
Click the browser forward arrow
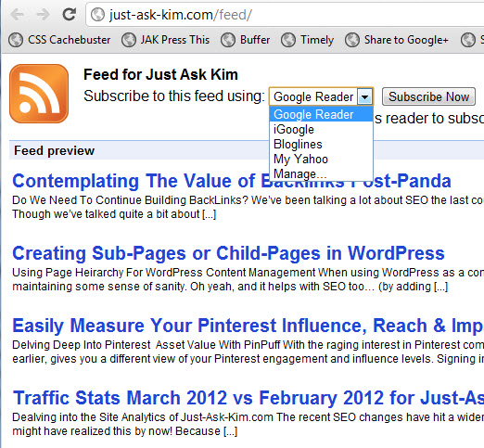point(43,14)
